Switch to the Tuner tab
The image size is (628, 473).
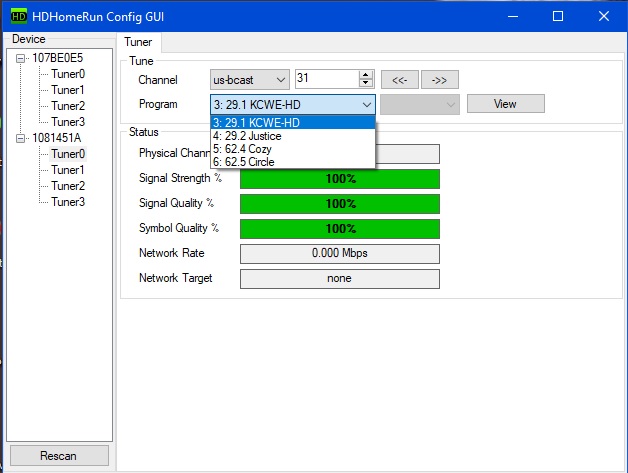(x=139, y=42)
